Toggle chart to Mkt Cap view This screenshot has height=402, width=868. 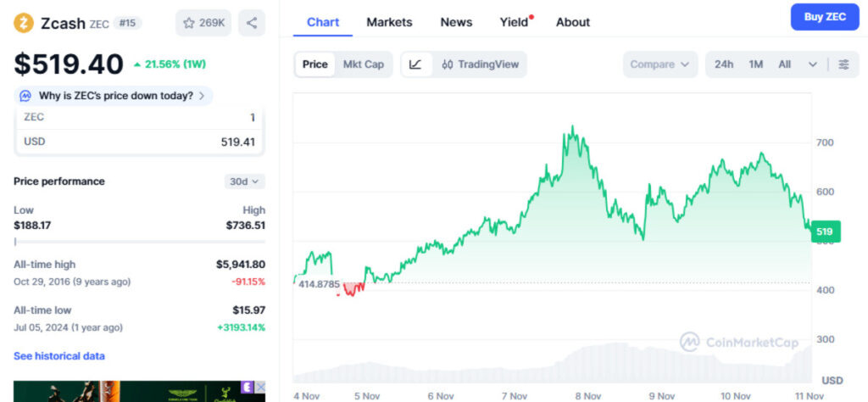coord(363,64)
